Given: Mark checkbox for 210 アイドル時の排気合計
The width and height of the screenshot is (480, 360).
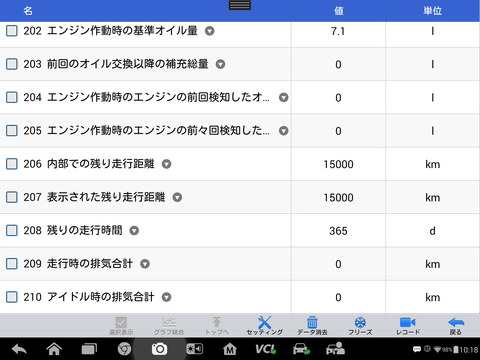Looking at the screenshot, I should 12,297.
